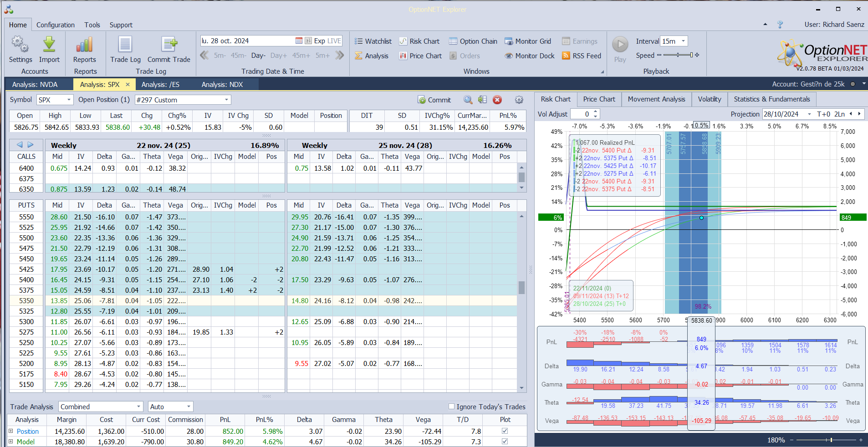Open the calendar picker in trading date field

[299, 41]
